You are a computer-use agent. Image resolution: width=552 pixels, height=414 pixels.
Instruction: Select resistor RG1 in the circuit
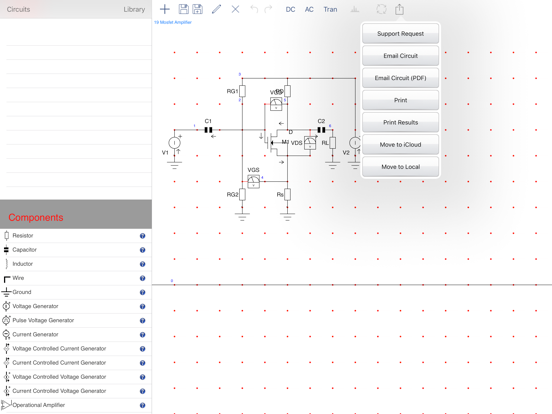[x=242, y=91]
